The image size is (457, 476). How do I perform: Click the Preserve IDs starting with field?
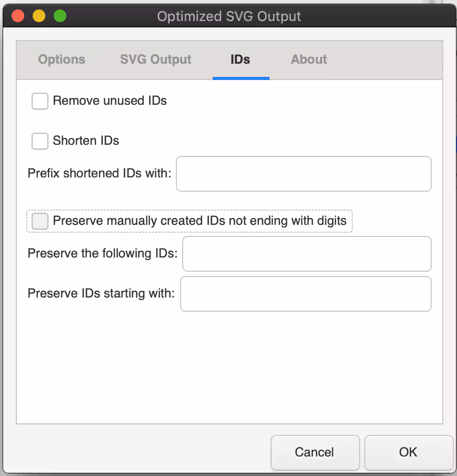[x=305, y=294]
